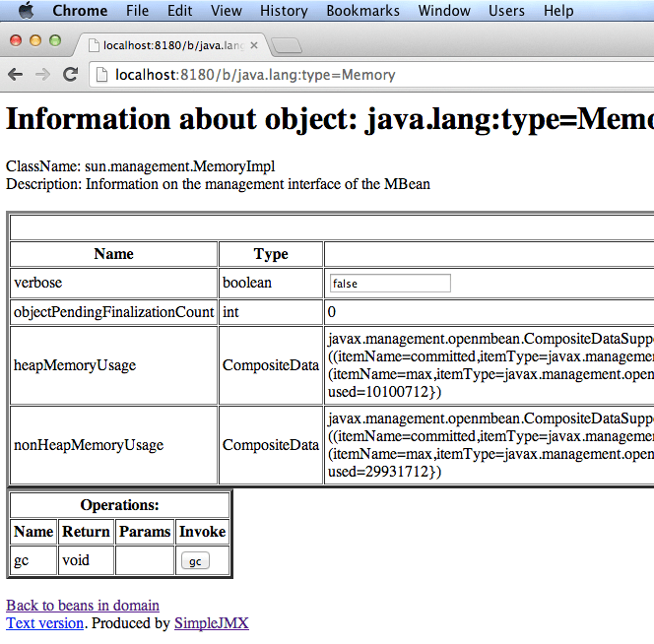This screenshot has height=644, width=654.
Task: Click the used=29931712 non-heap value text
Action: click(384, 472)
